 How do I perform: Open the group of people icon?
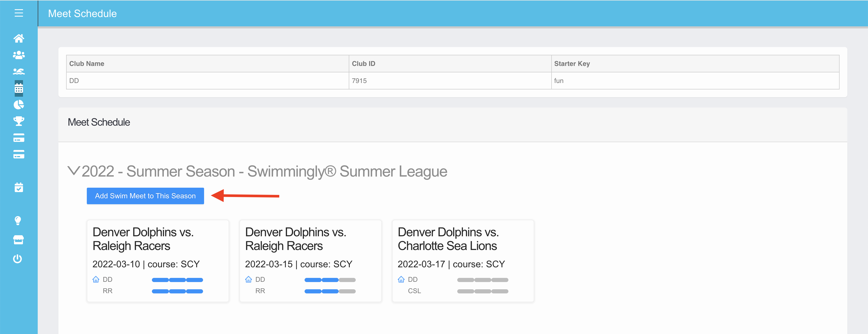(19, 55)
